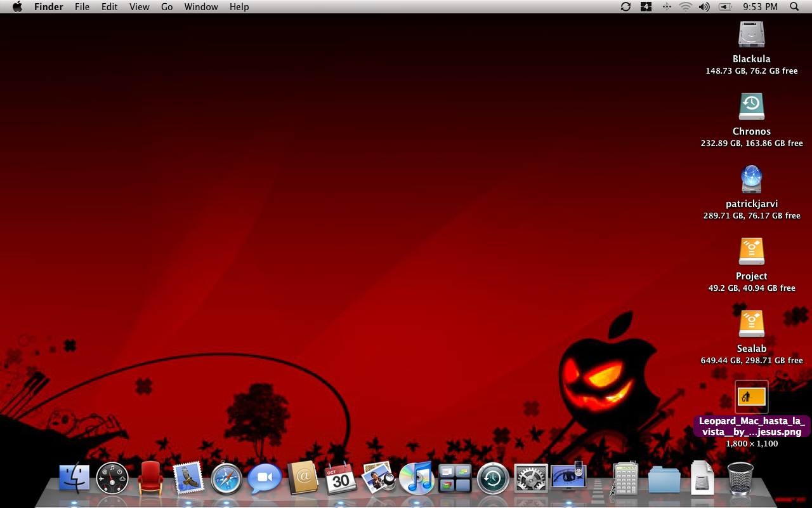Viewport: 812px width, 508px height.
Task: Open Finder from the Dock
Action: (74, 478)
